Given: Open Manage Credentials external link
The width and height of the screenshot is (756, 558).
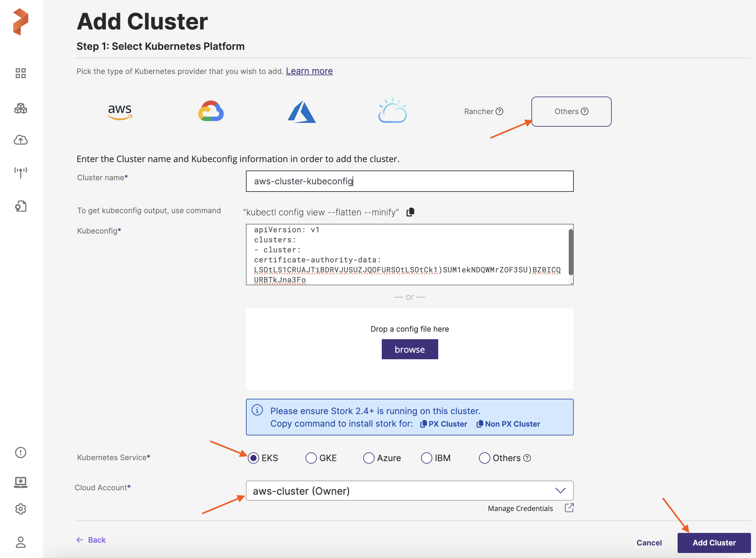Looking at the screenshot, I should pyautogui.click(x=569, y=508).
